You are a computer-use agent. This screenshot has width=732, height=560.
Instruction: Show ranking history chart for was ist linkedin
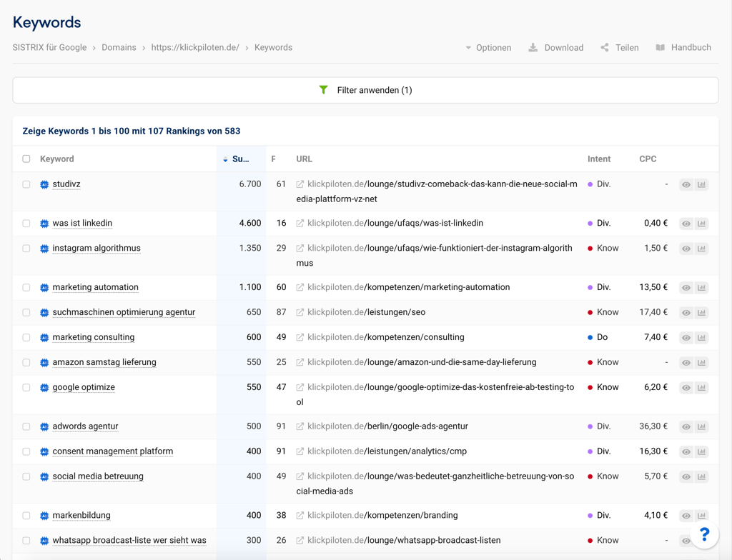pos(701,224)
